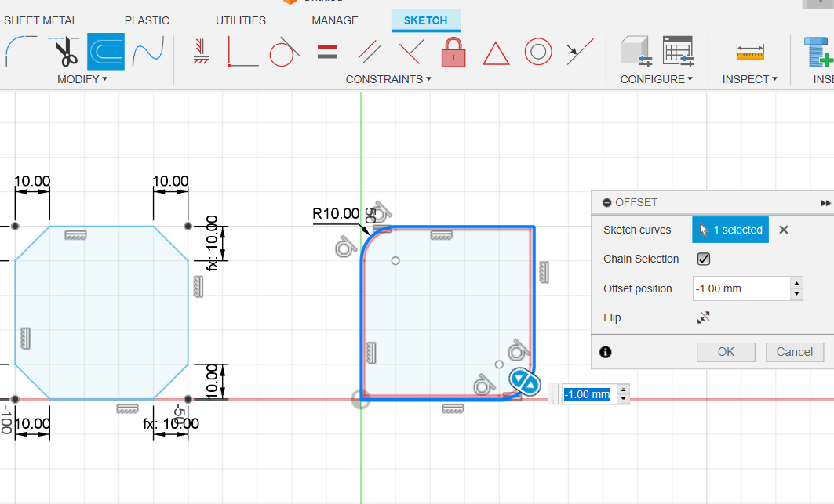Click the Flip direction icon
This screenshot has height=504, width=834.
[703, 317]
